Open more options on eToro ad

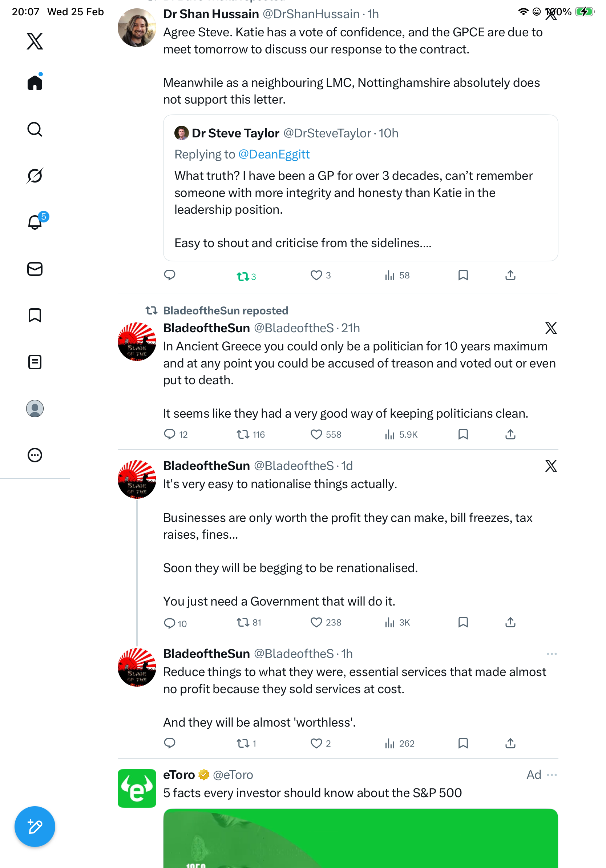tap(551, 775)
